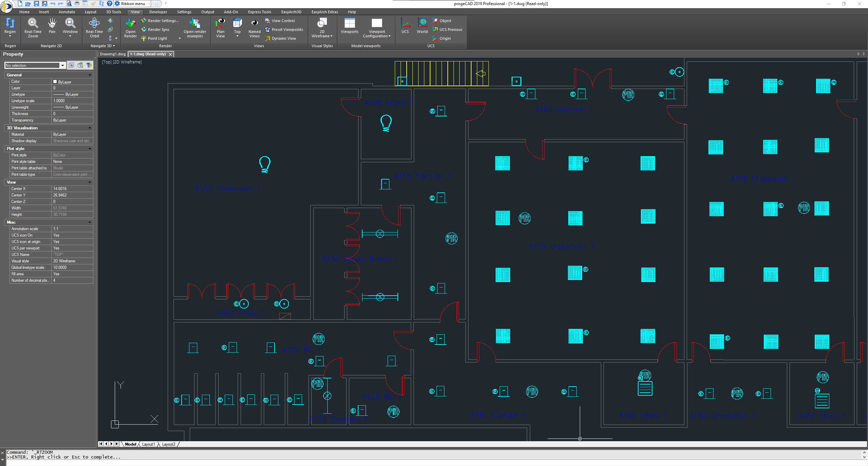The image size is (868, 466).
Task: Collapse the Plot style section
Action: 90,149
